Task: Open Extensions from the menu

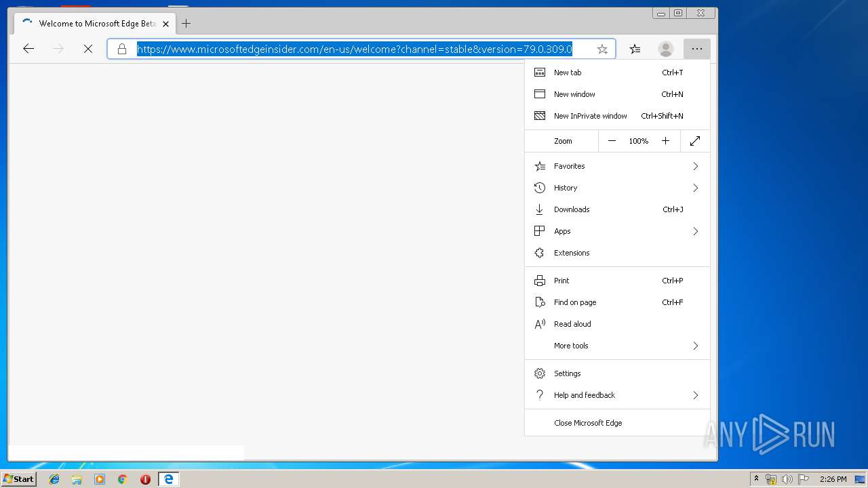Action: (x=617, y=253)
